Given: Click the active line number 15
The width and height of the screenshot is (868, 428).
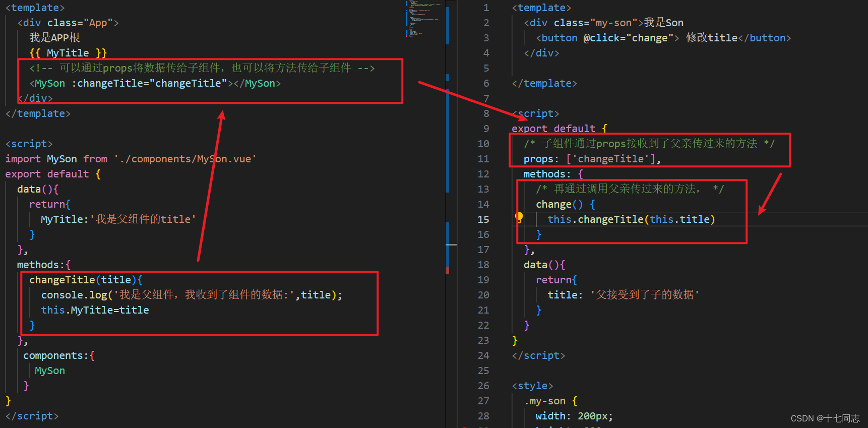Looking at the screenshot, I should (483, 219).
